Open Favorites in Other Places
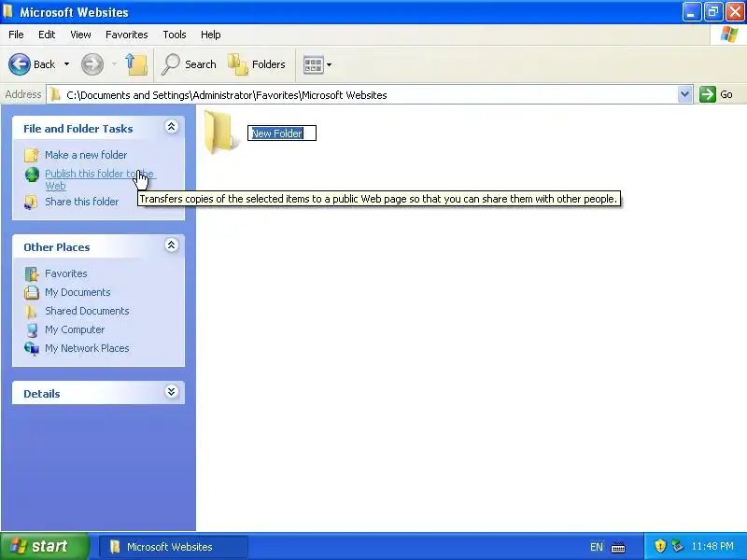 tap(65, 273)
